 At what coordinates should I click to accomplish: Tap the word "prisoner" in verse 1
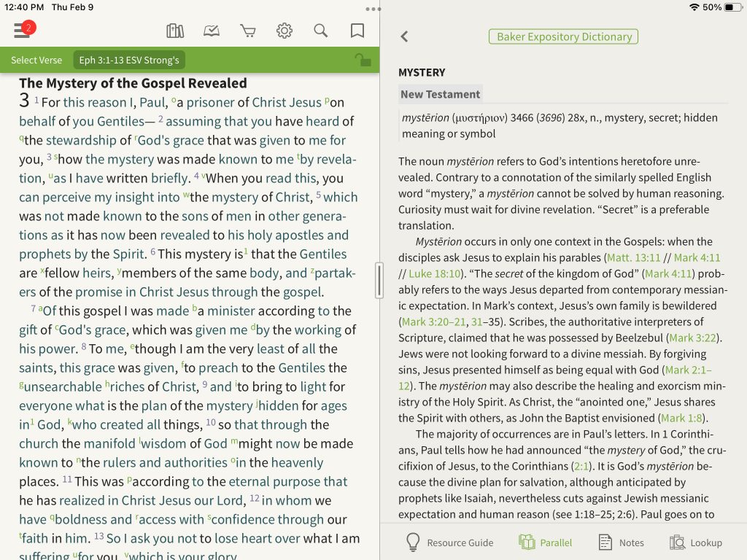[209, 102]
